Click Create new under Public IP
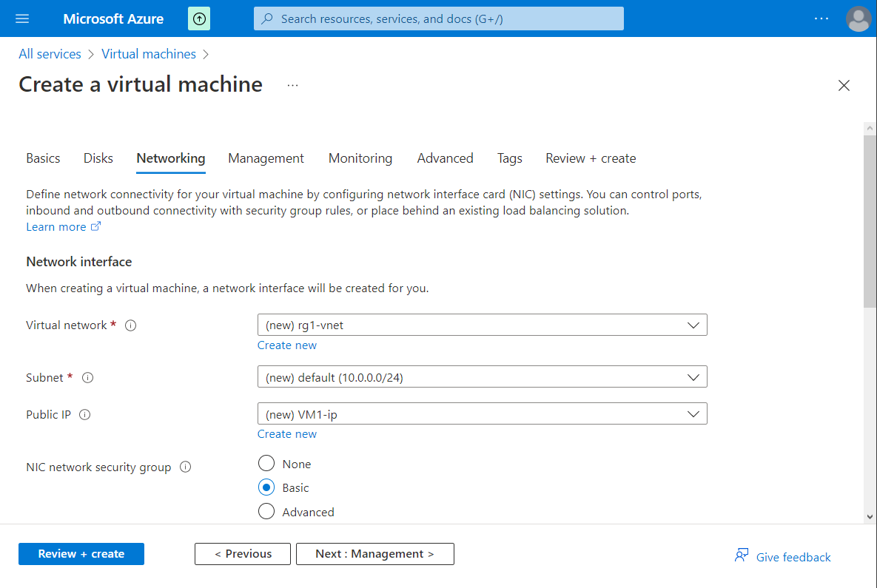This screenshot has height=588, width=877. click(x=287, y=434)
